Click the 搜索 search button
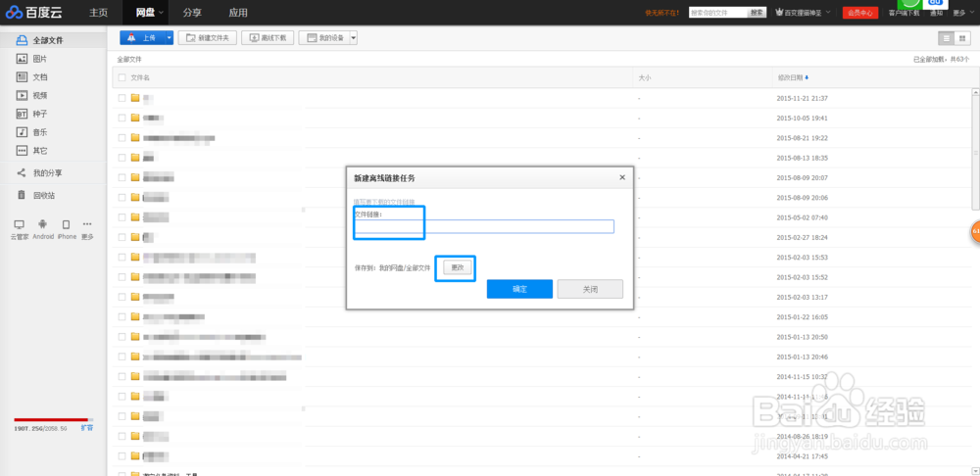This screenshot has height=476, width=980. tap(757, 13)
